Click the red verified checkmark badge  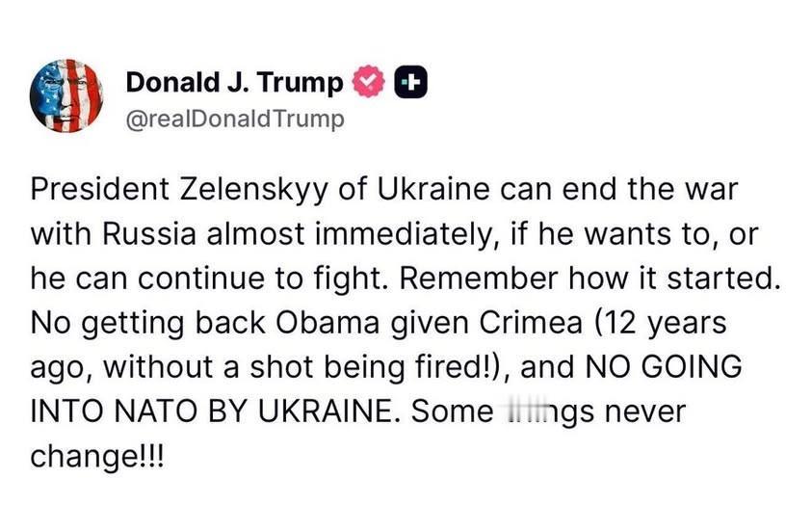[368, 82]
